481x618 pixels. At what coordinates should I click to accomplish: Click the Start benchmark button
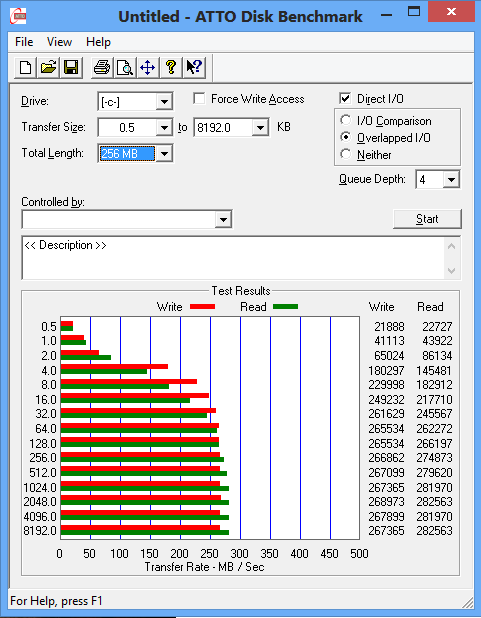point(427,219)
